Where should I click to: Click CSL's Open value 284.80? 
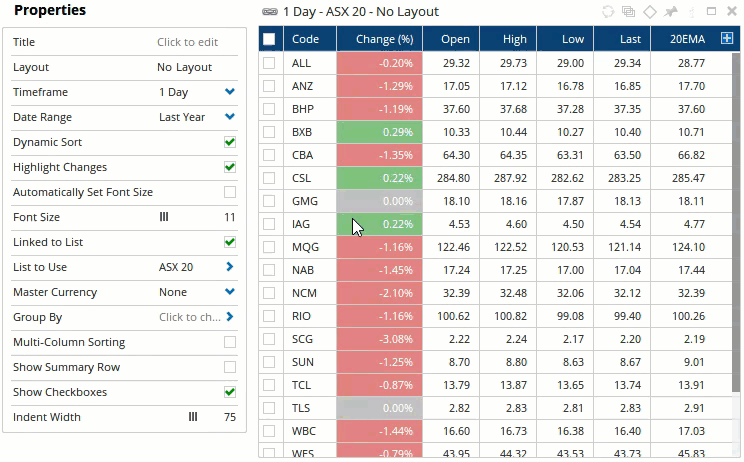pyautogui.click(x=453, y=178)
